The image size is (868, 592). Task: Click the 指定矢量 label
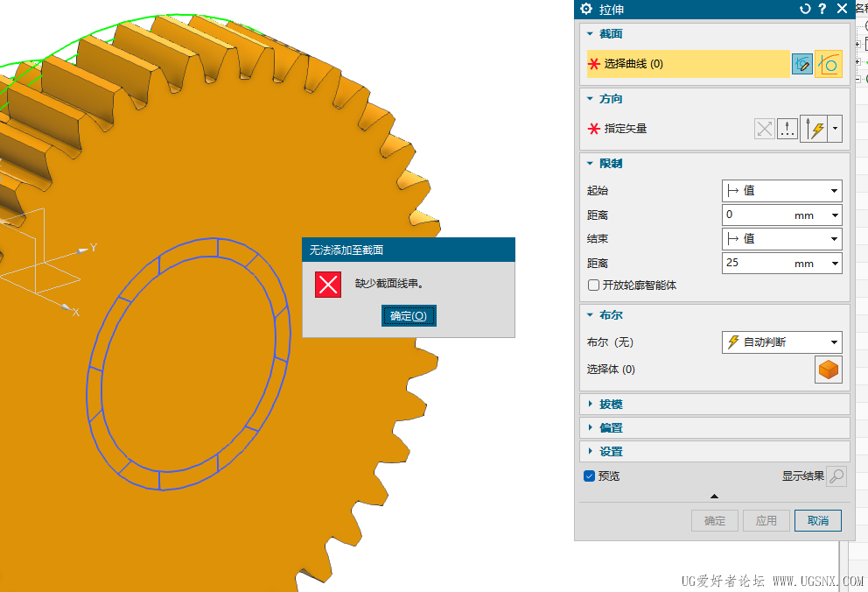pos(626,129)
